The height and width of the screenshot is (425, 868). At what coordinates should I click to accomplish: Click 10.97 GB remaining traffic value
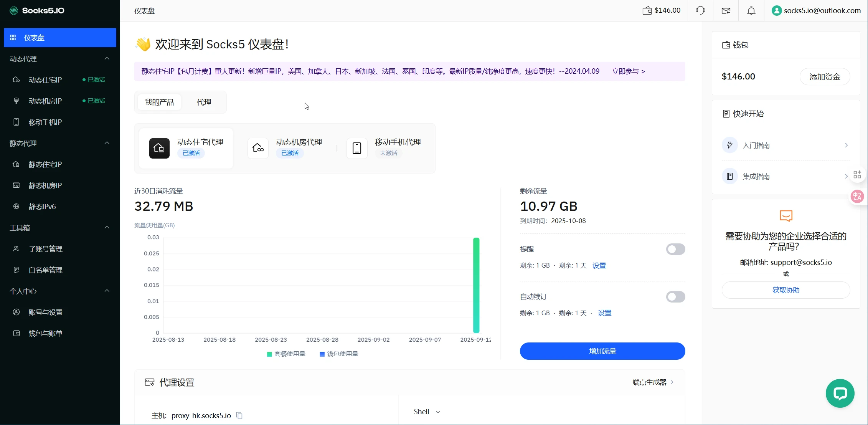tap(549, 206)
